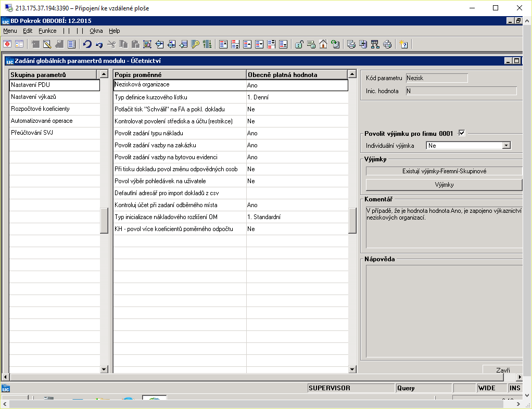Click the paste clipboard toolbar icon
Image resolution: width=532 pixels, height=409 pixels.
tap(135, 44)
